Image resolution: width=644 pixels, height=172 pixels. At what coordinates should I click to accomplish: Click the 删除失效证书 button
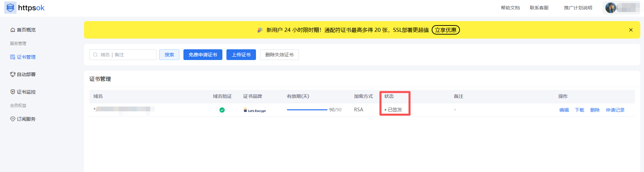(279, 55)
